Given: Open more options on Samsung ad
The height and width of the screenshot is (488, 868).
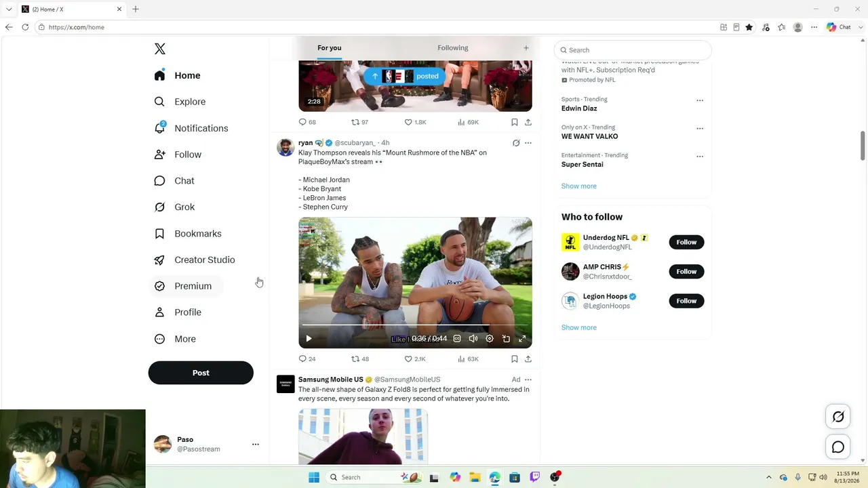Looking at the screenshot, I should tap(528, 380).
